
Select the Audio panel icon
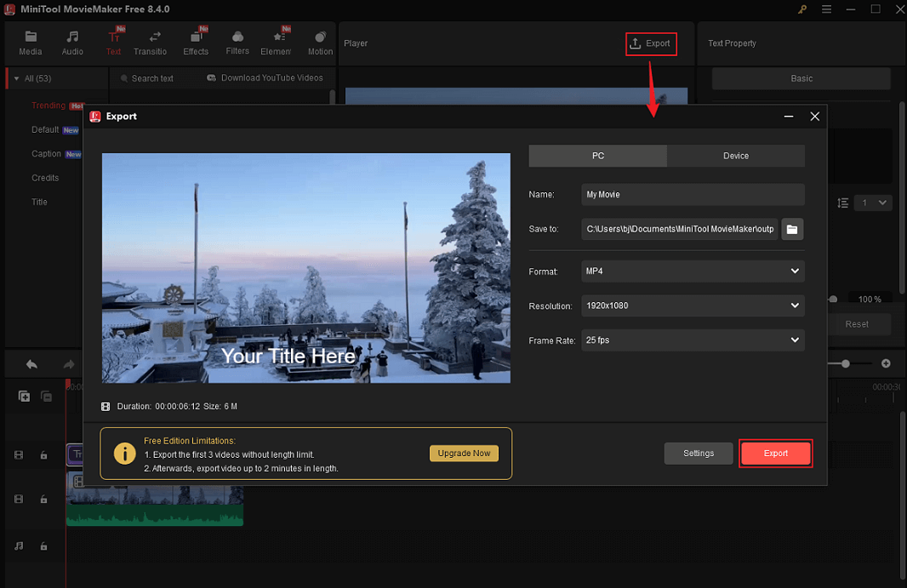(x=72, y=41)
